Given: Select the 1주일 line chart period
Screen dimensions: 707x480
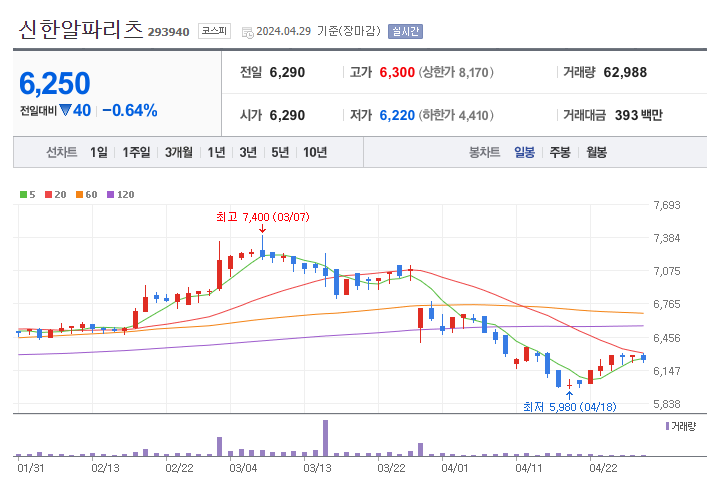Looking at the screenshot, I should (x=136, y=152).
